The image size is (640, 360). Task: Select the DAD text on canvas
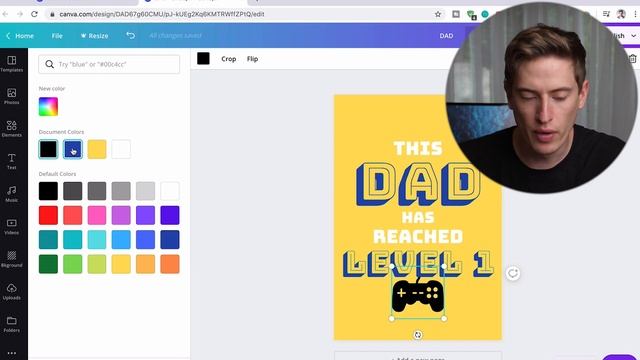(x=417, y=184)
